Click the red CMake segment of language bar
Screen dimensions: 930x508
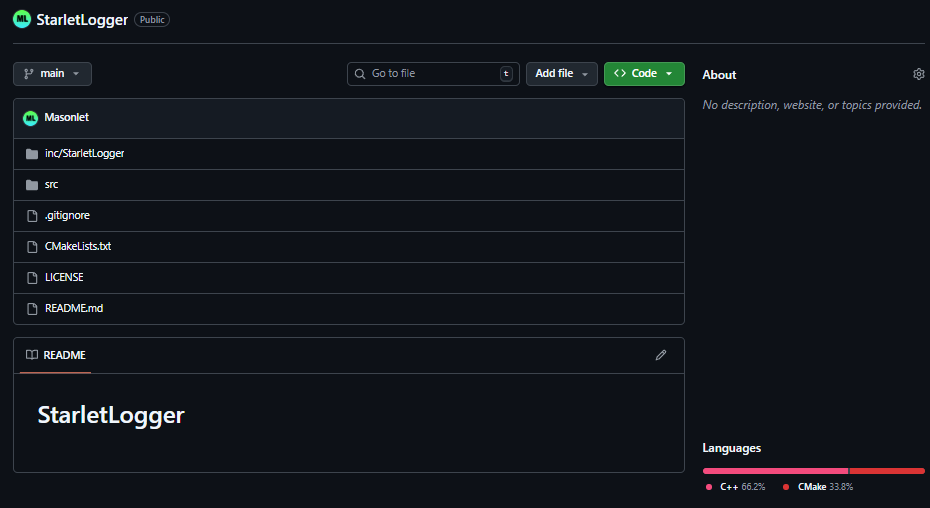click(887, 471)
